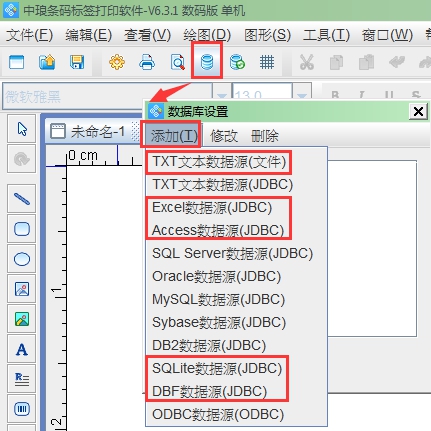Toggle the grid display icon
Viewport: 431px width, 431px height.
[x=267, y=62]
